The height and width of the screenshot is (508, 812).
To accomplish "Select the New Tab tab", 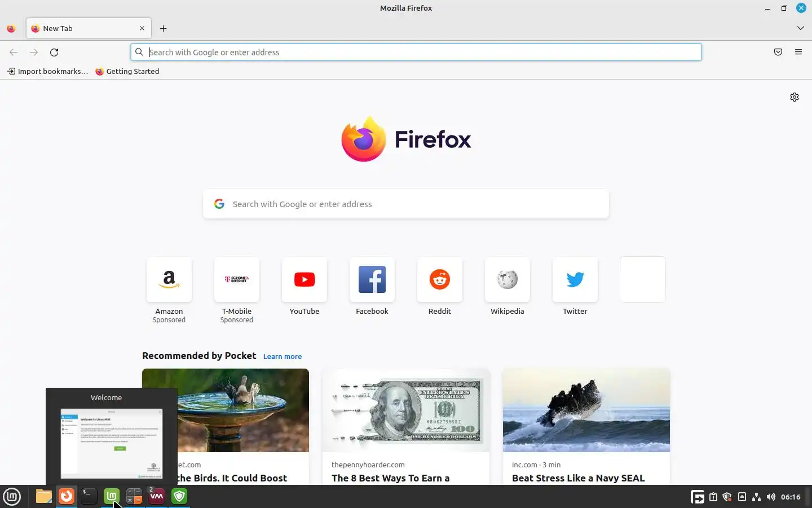I will tap(89, 28).
